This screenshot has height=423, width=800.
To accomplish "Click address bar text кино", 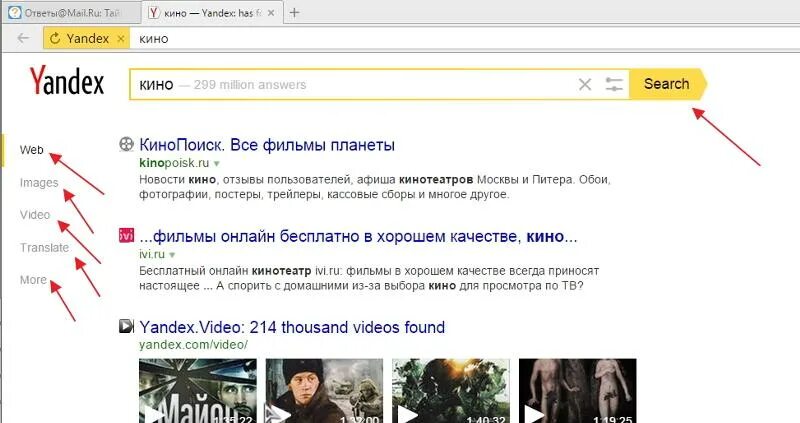I will click(154, 39).
